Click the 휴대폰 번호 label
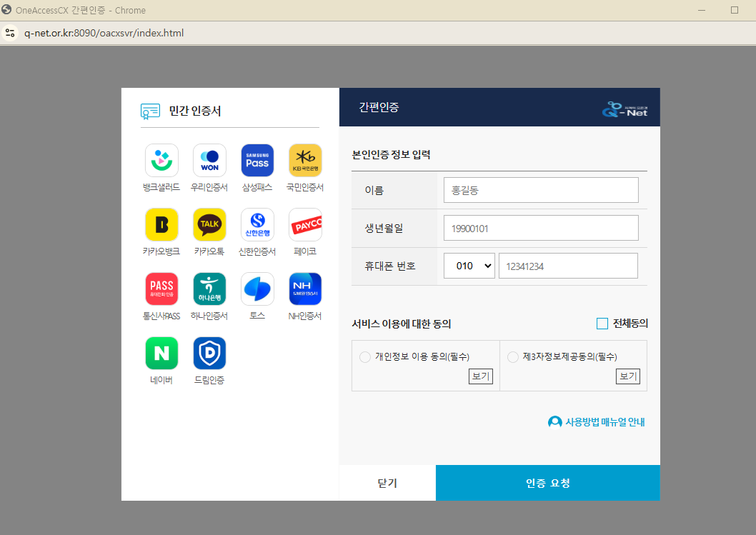756x535 pixels. point(390,266)
